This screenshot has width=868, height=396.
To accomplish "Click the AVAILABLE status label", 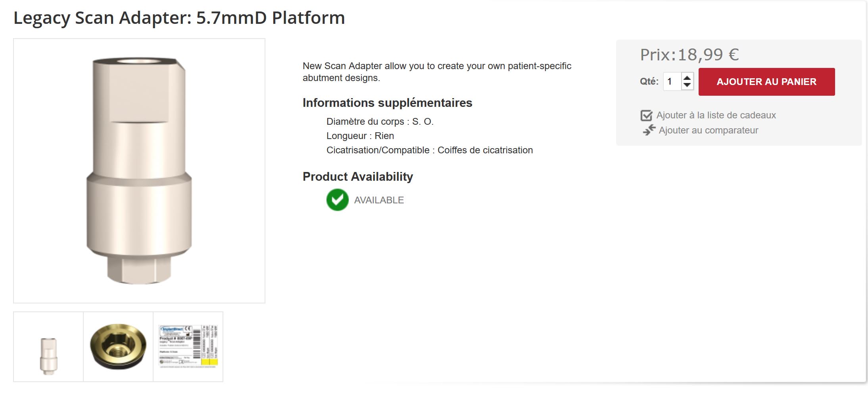I will [379, 200].
